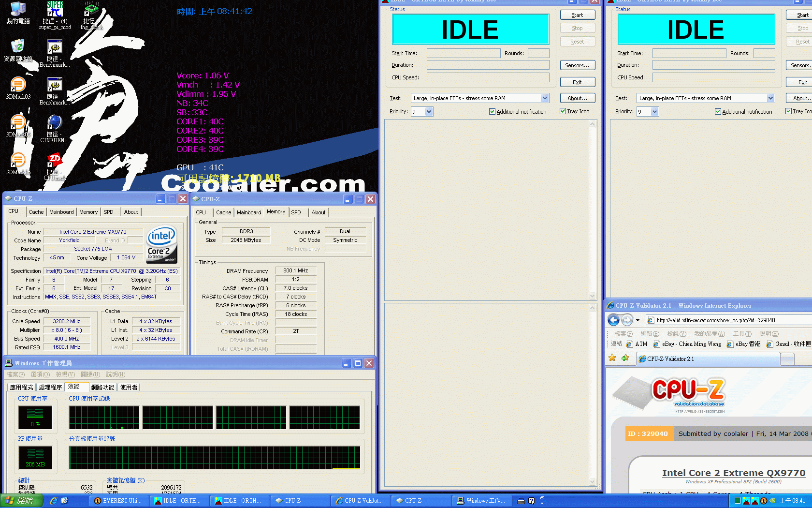Click Exit in the left ORTHOS window
Viewport: 812px width, 508px height.
coord(577,82)
